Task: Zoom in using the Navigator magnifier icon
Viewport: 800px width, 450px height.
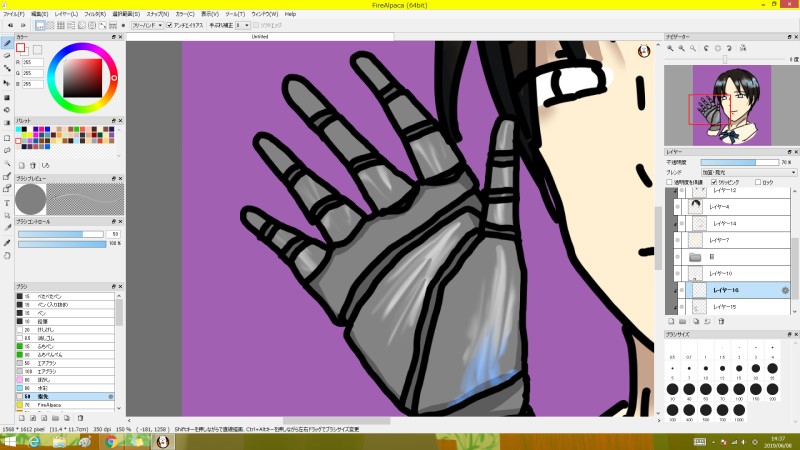Action: pos(670,48)
